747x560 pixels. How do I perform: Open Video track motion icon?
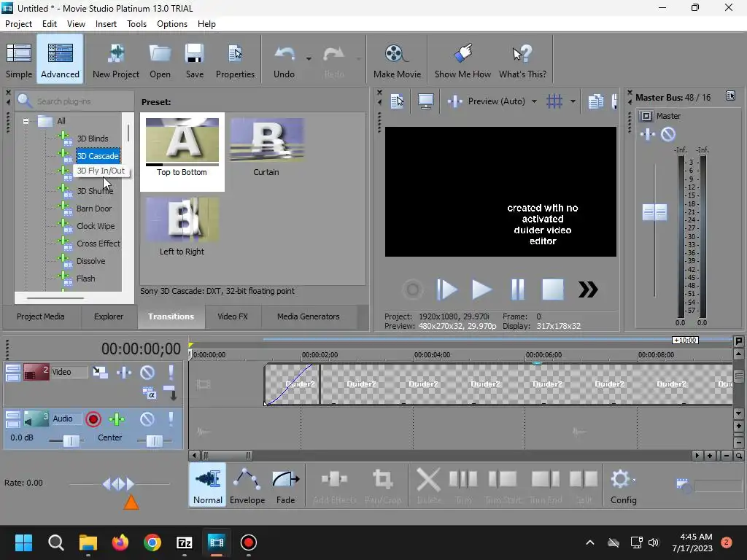click(100, 372)
